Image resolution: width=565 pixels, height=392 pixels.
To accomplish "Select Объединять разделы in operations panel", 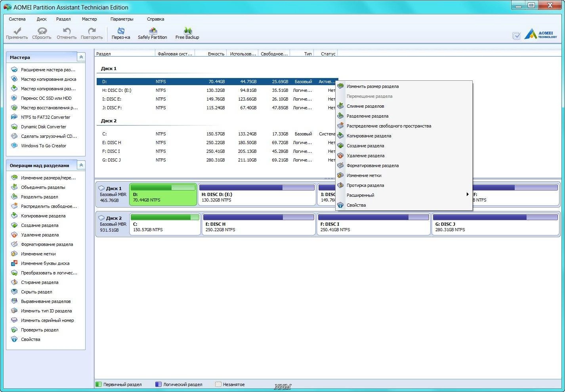I will (x=43, y=187).
